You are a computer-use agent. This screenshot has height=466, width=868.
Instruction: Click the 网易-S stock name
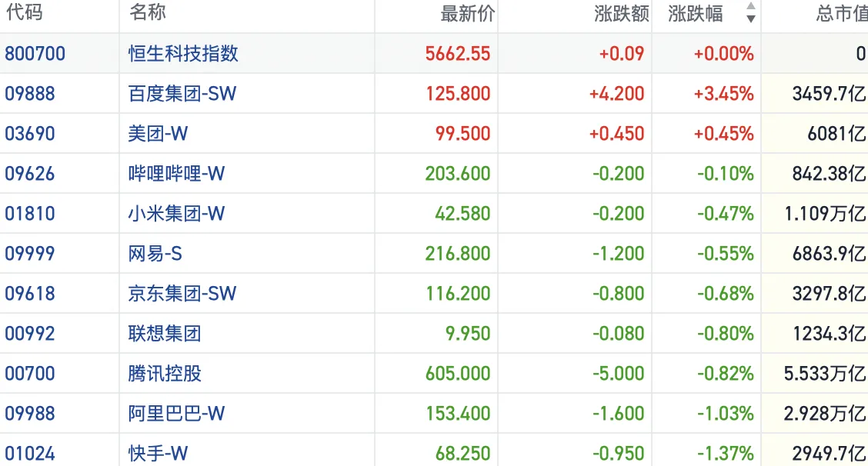tap(155, 254)
